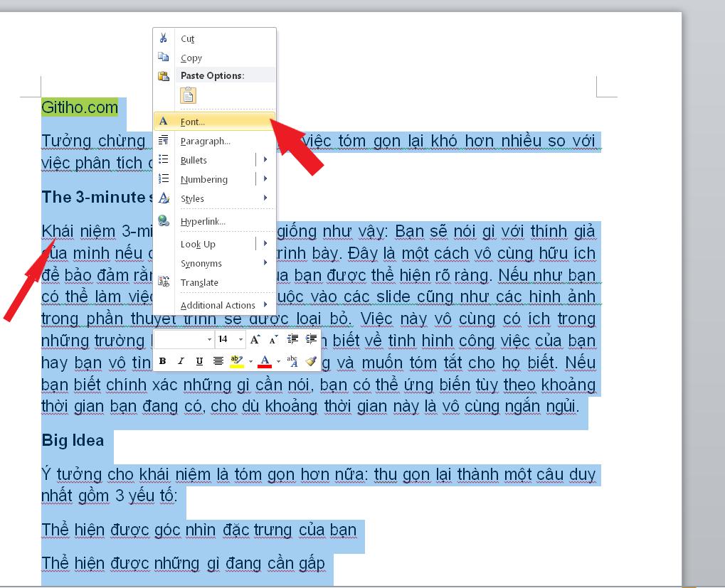The width and height of the screenshot is (725, 588).
Task: Select the Font Color icon in mini toolbar
Action: 265,360
